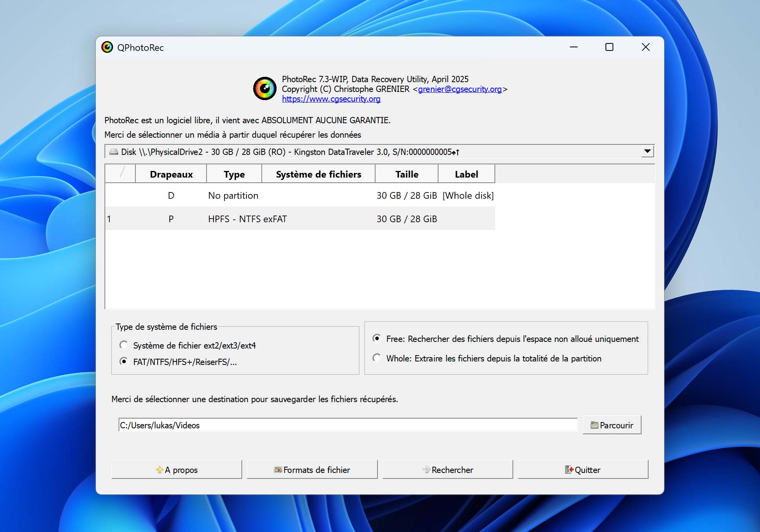Browse for destination with Parcourir
The height and width of the screenshot is (532, 760).
tap(612, 425)
